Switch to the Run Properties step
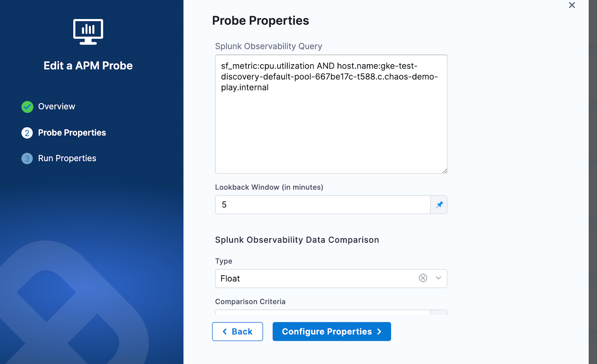This screenshot has width=597, height=364. point(67,159)
